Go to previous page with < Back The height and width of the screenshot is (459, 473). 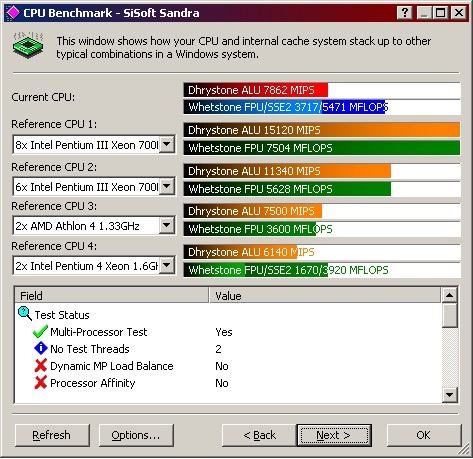259,435
